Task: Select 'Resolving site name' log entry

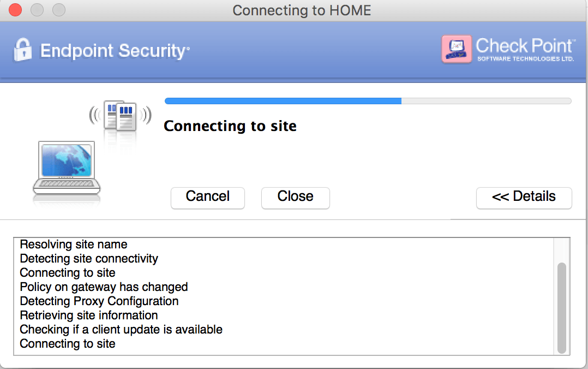Action: (74, 245)
